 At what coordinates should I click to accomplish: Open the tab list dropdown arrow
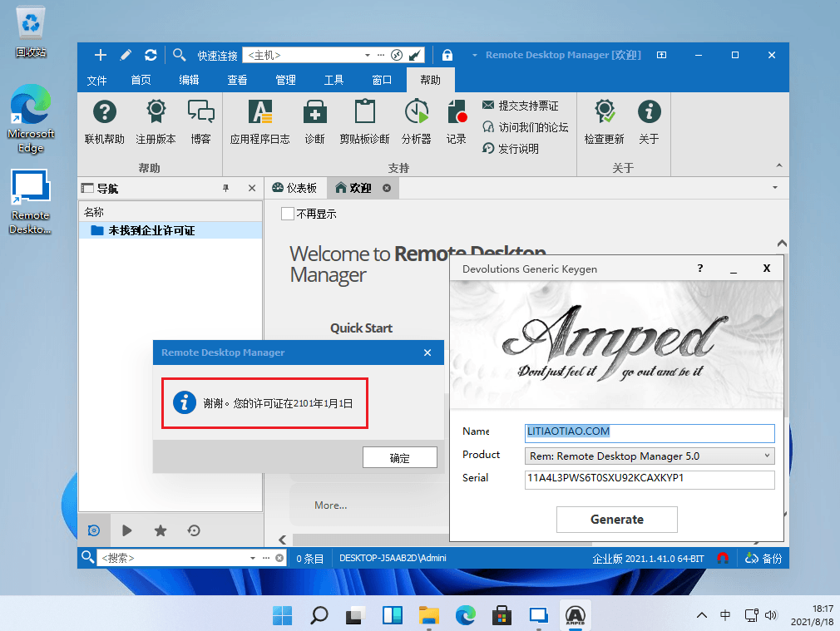775,188
